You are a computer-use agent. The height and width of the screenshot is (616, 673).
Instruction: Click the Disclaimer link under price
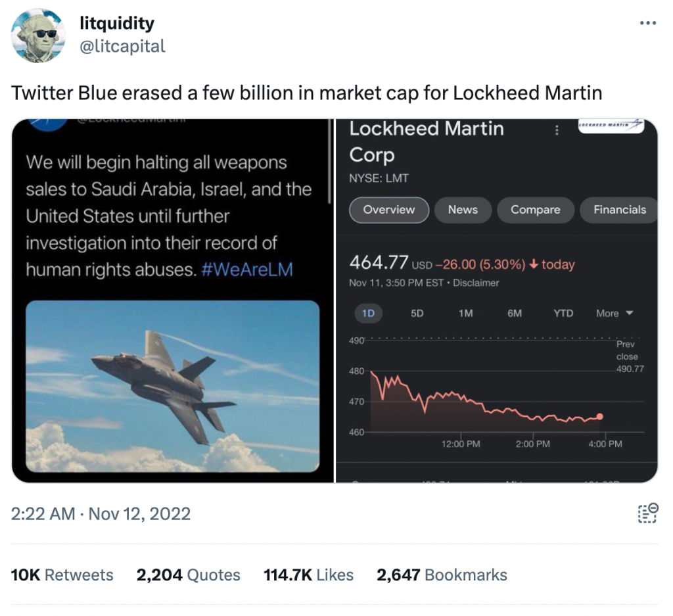[x=476, y=283]
